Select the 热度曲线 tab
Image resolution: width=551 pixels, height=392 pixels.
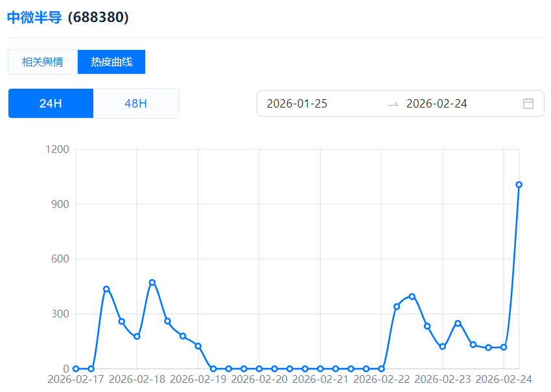(111, 62)
